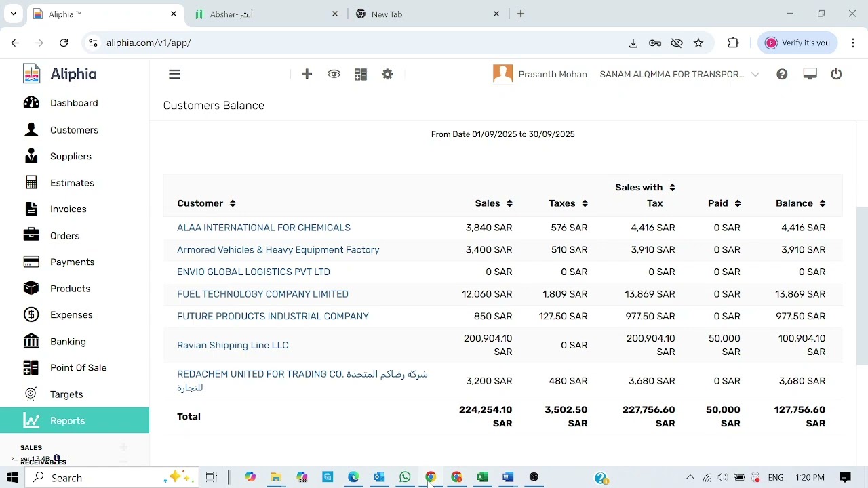Click Prasanth Mohan user avatar
Viewport: 868px width, 488px height.
coord(502,74)
